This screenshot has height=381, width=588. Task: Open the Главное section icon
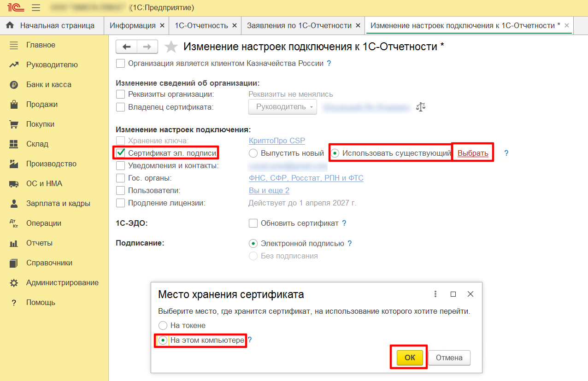pos(14,45)
